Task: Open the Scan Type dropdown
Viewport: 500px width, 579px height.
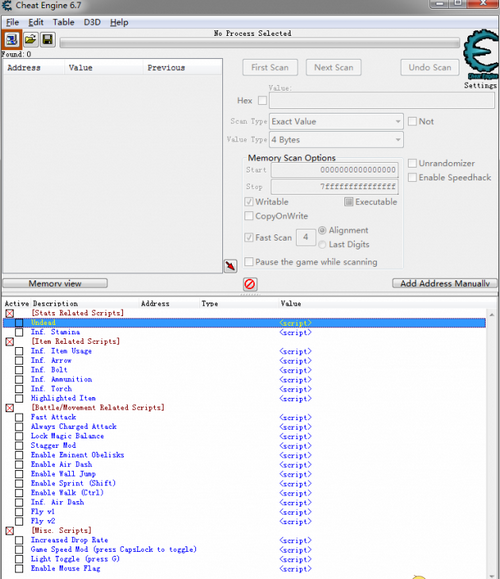Action: click(x=336, y=121)
